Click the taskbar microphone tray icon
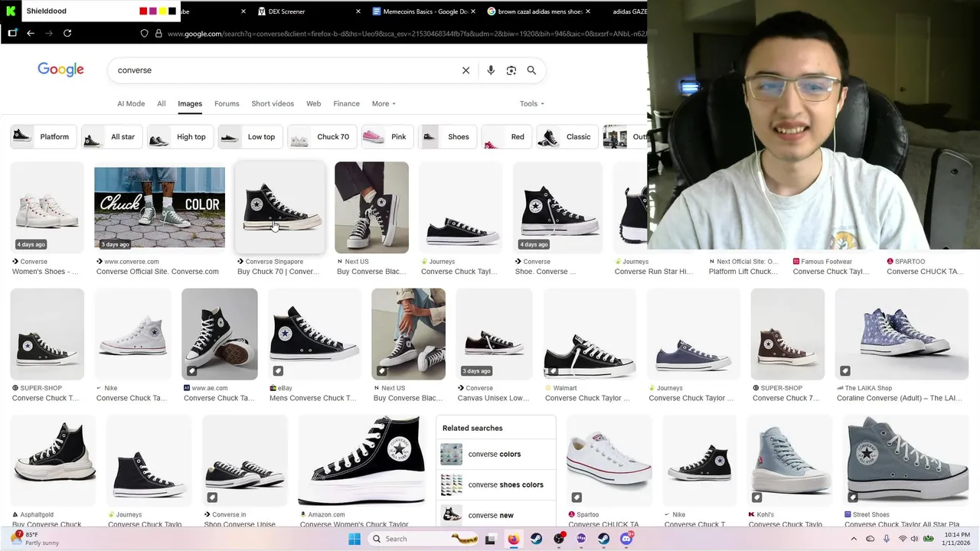Screen dimensions: 980x551 coord(887,539)
